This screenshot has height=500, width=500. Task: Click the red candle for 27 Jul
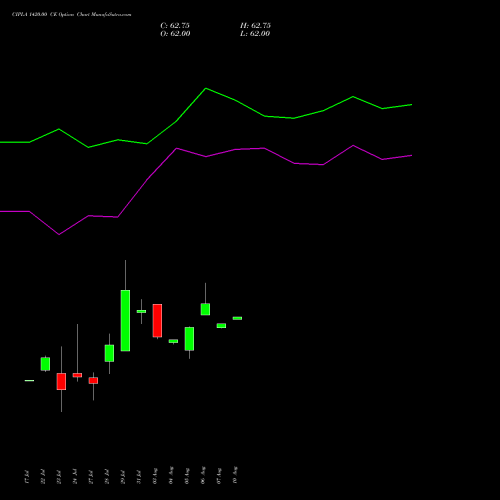[x=93, y=380]
